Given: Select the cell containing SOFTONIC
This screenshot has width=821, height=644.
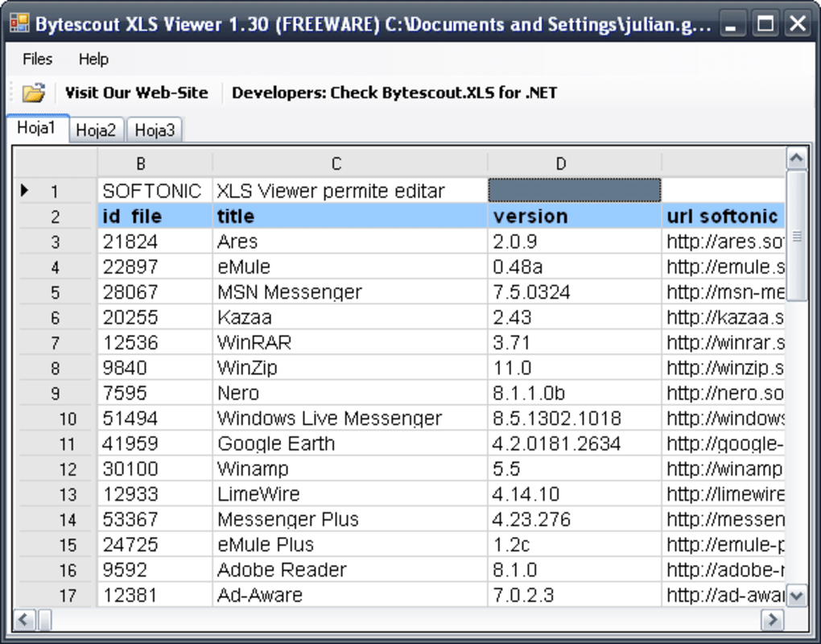Looking at the screenshot, I should (x=153, y=191).
